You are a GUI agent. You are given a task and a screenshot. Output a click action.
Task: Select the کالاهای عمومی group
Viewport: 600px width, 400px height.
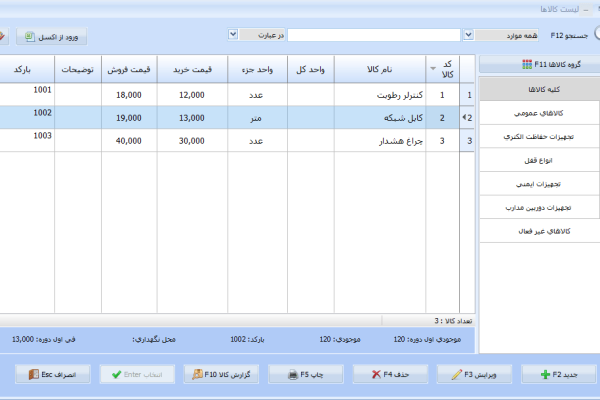point(540,113)
